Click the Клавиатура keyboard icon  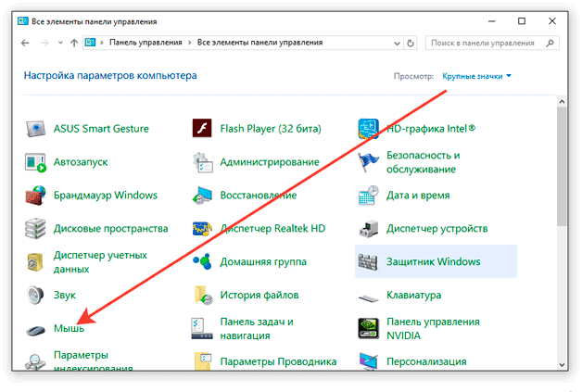pos(368,297)
